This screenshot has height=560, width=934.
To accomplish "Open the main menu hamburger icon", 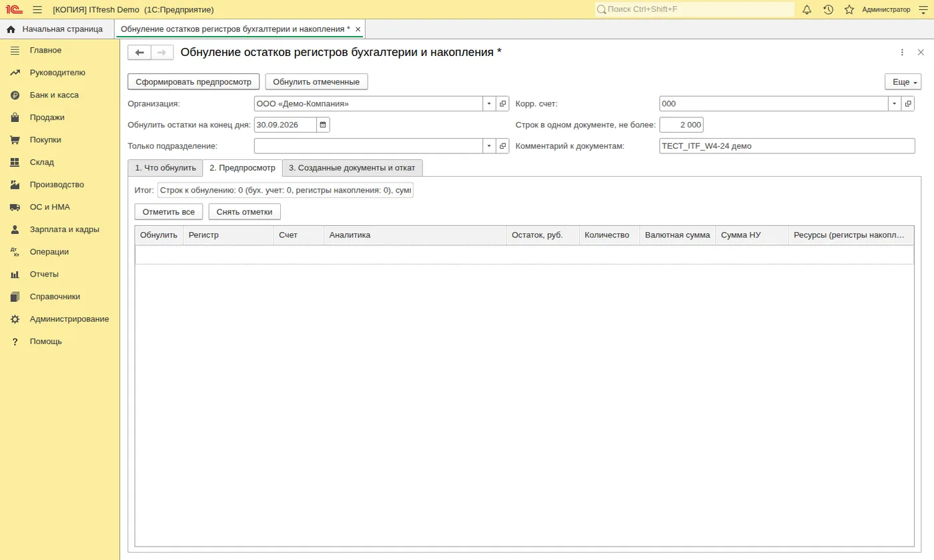I will click(x=37, y=9).
